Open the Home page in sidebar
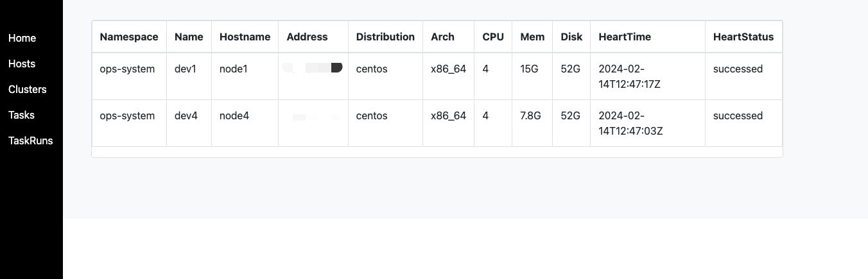The width and height of the screenshot is (868, 279). coord(22,38)
